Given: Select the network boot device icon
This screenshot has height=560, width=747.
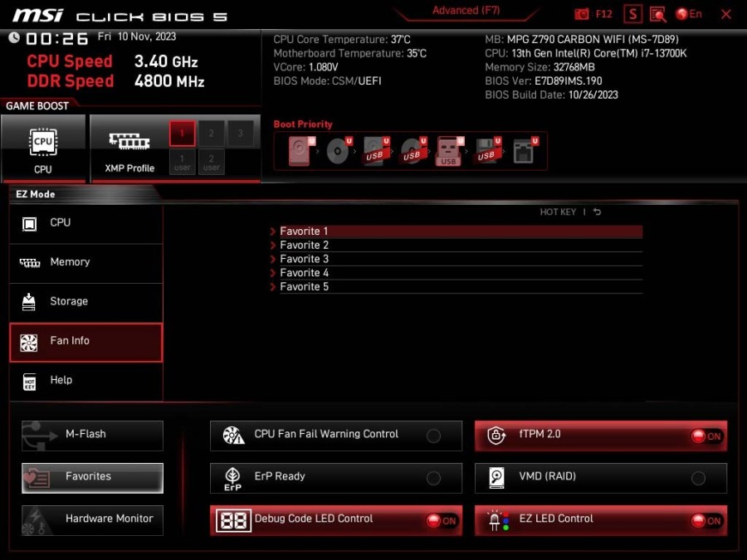Looking at the screenshot, I should pos(525,151).
